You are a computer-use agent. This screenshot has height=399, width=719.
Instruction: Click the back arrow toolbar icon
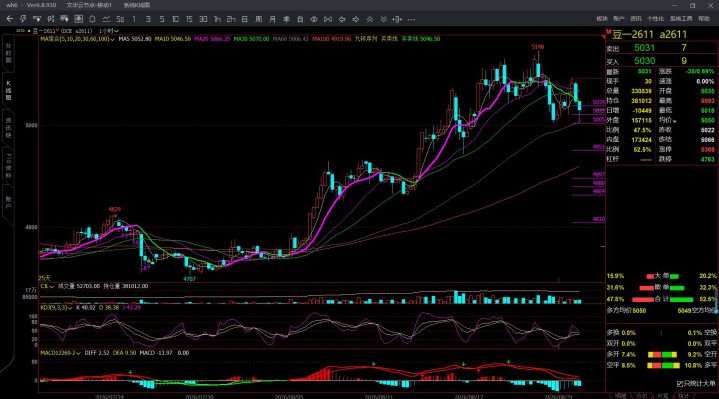pos(10,19)
